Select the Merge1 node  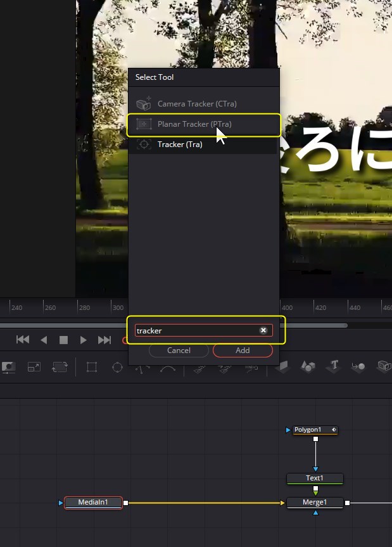[315, 503]
